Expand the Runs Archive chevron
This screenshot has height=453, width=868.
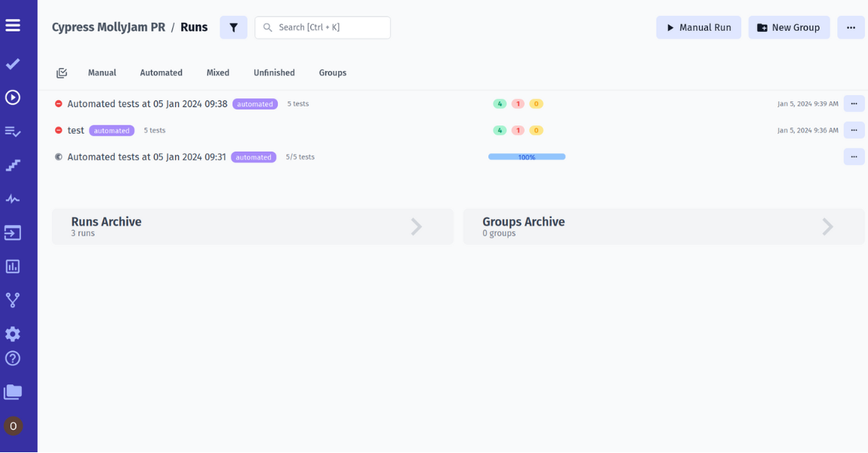pos(416,226)
